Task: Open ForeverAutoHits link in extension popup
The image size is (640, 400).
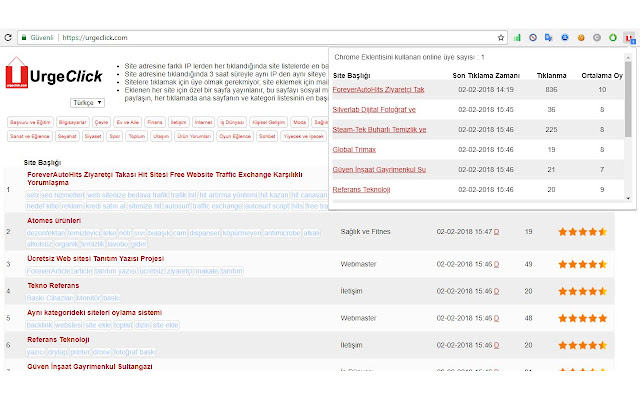Action: (378, 90)
